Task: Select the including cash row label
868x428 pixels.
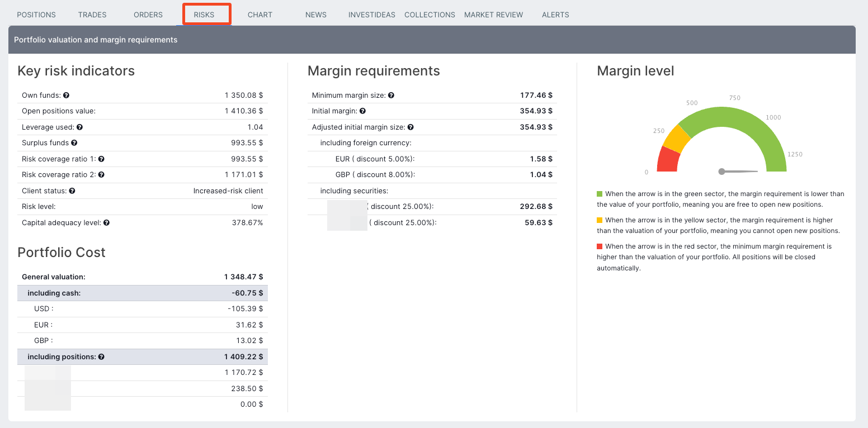Action: click(x=54, y=293)
